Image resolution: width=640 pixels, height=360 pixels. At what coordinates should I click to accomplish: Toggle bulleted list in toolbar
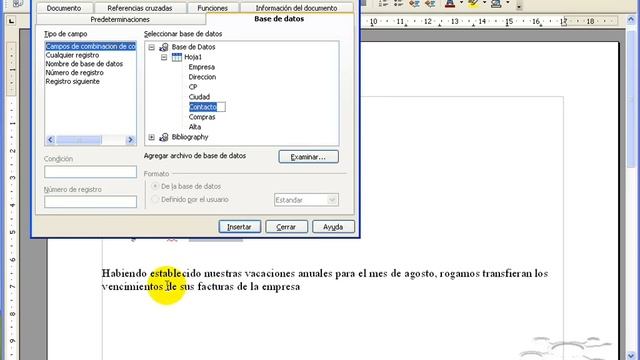pos(398,4)
